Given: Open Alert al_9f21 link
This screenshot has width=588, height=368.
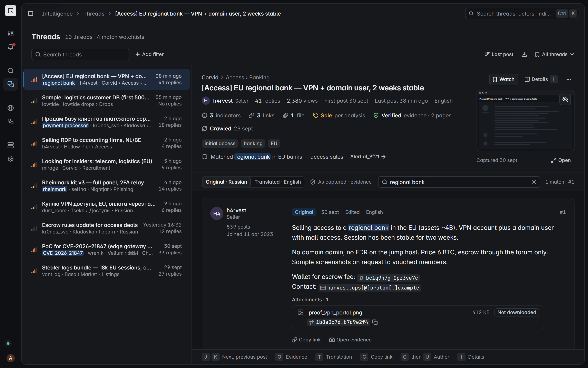Looking at the screenshot, I should [x=368, y=157].
